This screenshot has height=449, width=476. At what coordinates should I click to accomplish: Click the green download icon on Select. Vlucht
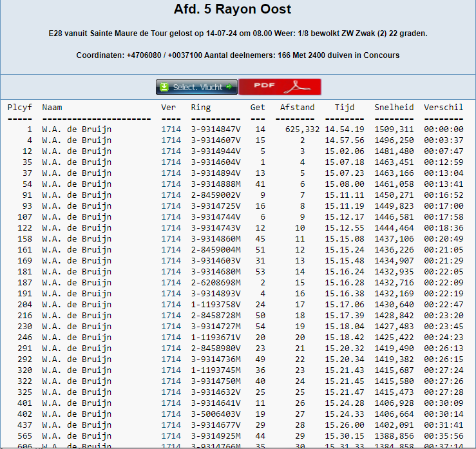tap(164, 87)
